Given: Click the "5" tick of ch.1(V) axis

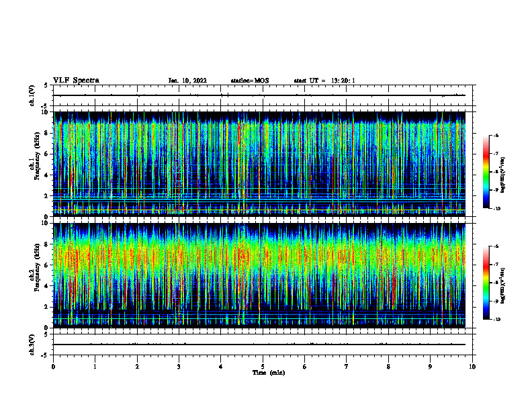Looking at the screenshot, I should click(46, 85).
